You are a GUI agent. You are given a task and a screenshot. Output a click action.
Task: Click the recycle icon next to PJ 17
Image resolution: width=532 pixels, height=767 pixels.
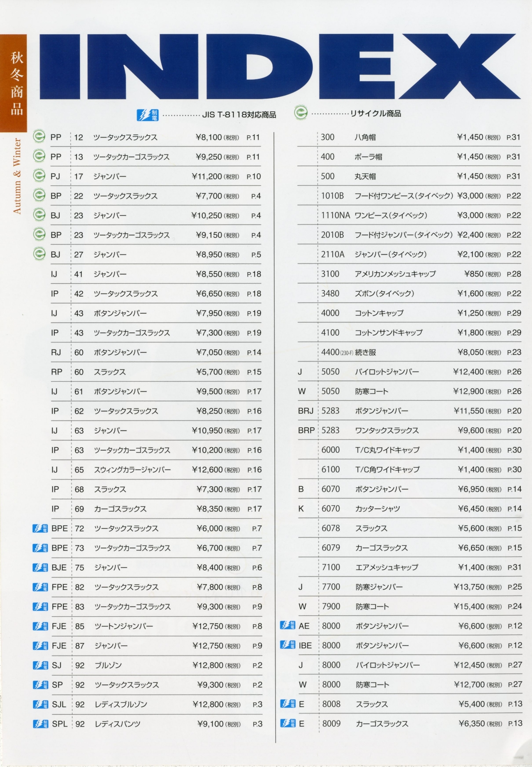click(x=39, y=176)
